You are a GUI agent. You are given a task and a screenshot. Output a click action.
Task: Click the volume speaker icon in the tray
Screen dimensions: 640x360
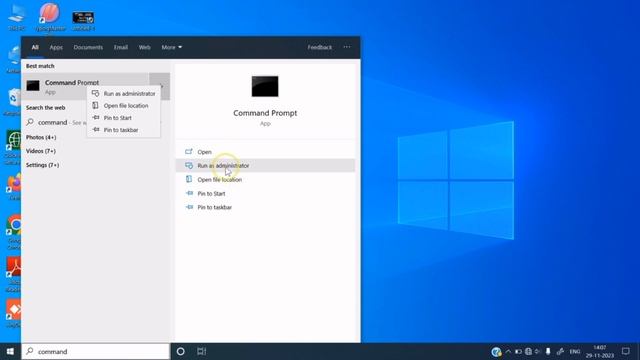click(x=538, y=351)
